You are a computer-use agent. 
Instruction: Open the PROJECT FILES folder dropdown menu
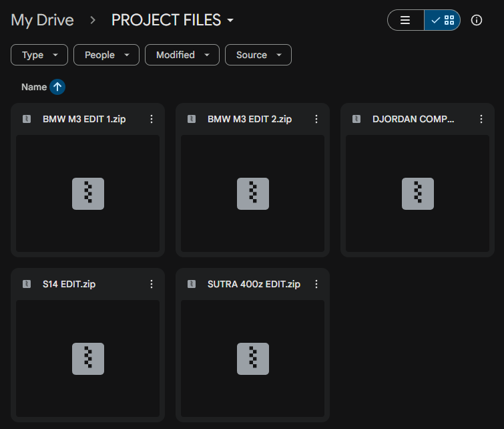click(172, 20)
